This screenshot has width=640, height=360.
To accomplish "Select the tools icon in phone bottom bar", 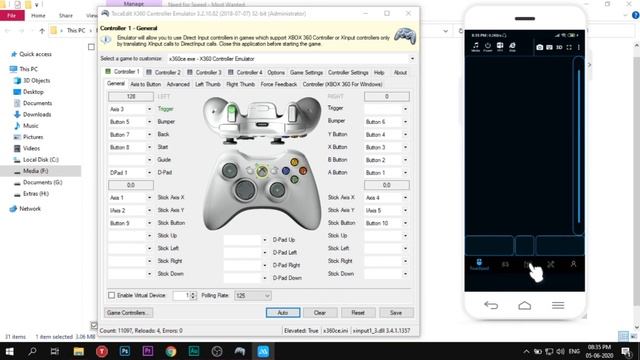I will (x=551, y=264).
